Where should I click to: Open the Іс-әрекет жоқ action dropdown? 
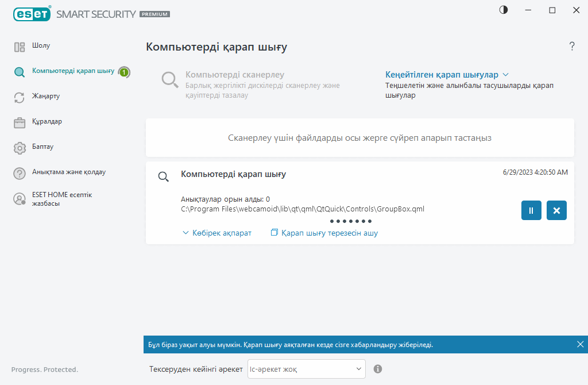[306, 369]
